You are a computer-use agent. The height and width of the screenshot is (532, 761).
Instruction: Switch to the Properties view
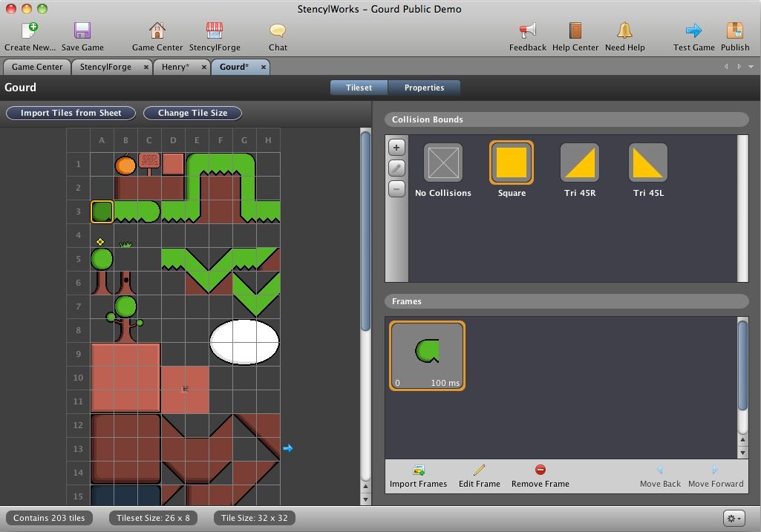pos(424,88)
